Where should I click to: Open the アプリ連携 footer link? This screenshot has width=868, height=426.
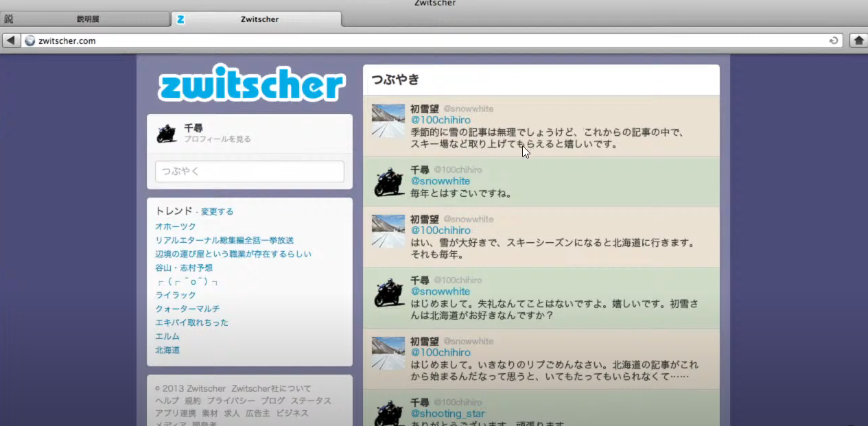(x=176, y=413)
